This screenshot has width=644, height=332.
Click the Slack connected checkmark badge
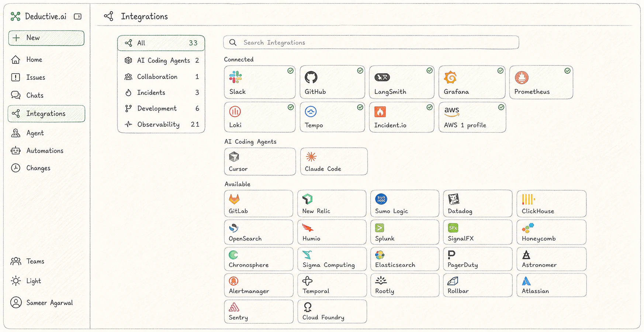click(x=291, y=71)
